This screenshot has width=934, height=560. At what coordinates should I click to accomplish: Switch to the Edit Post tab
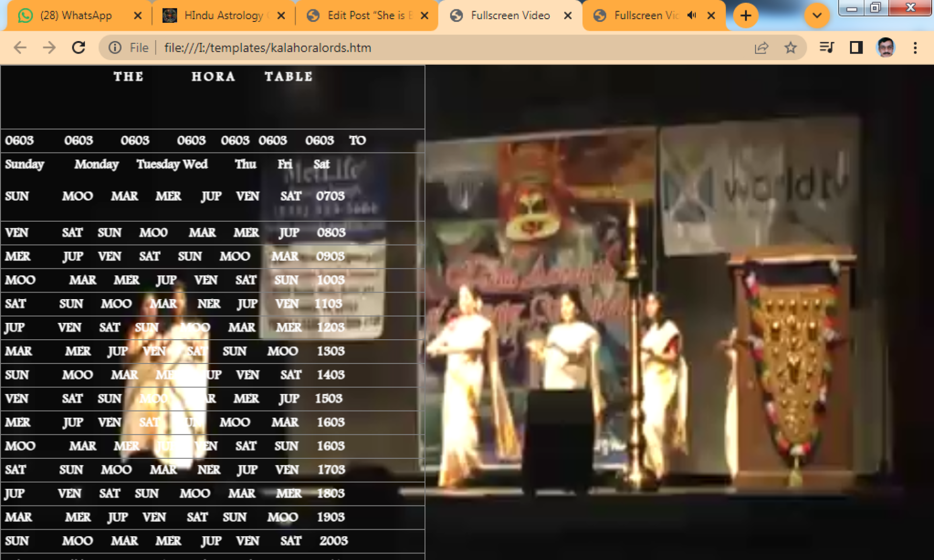point(364,15)
